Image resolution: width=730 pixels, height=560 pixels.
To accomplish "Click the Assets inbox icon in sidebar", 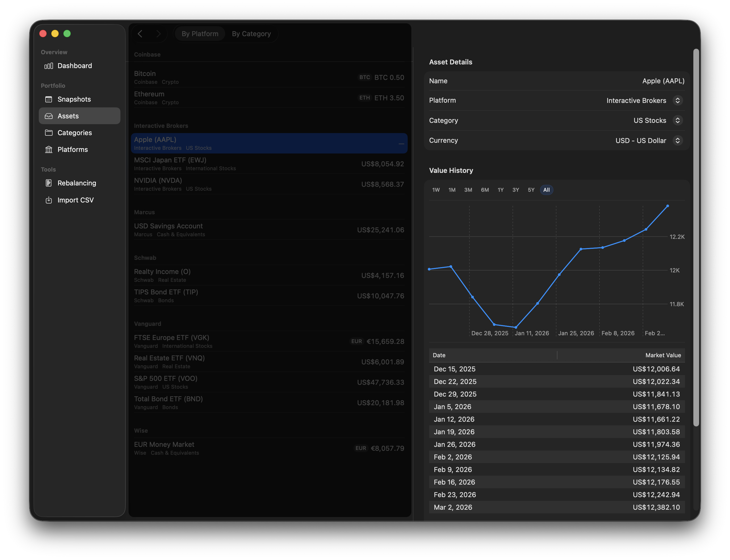I will coord(49,116).
